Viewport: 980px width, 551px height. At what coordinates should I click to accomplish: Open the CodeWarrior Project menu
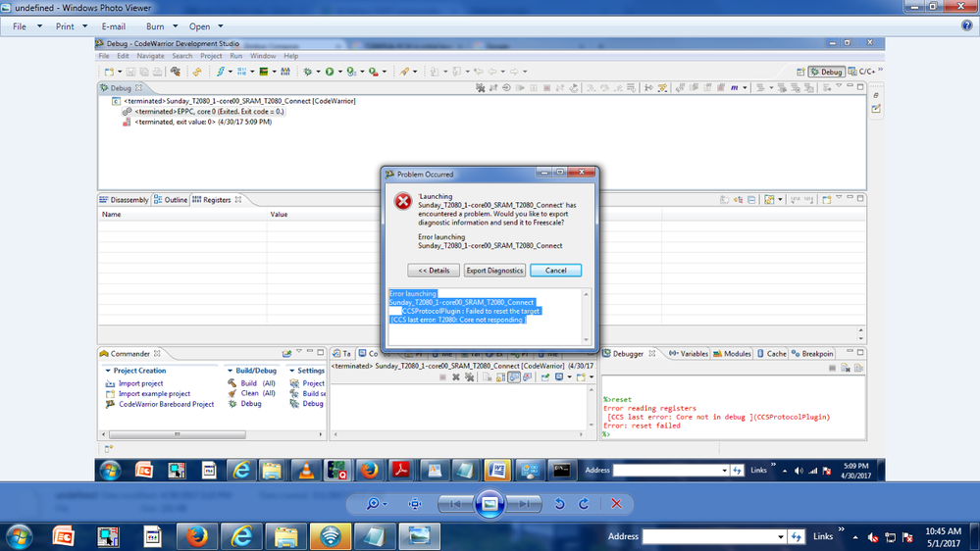tap(211, 56)
